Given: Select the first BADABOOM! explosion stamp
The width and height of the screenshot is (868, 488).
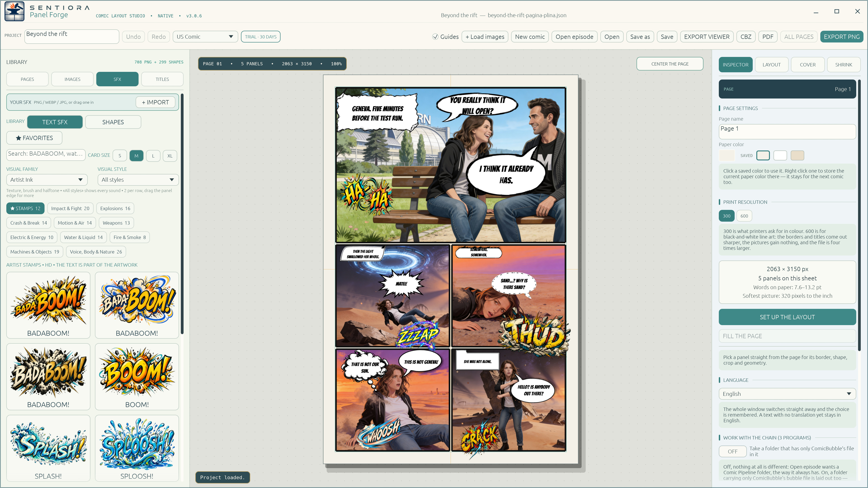Looking at the screenshot, I should pyautogui.click(x=48, y=305).
